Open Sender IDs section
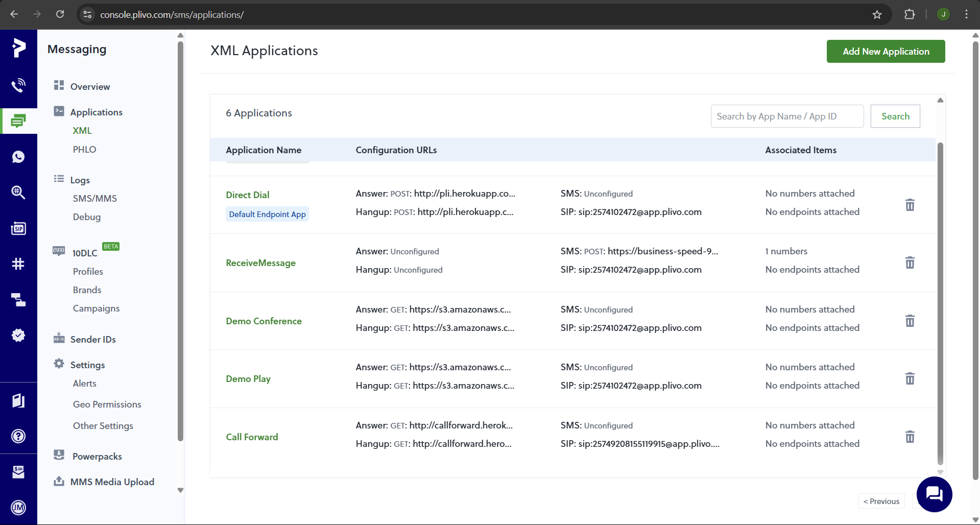Image resolution: width=980 pixels, height=525 pixels. coord(92,339)
